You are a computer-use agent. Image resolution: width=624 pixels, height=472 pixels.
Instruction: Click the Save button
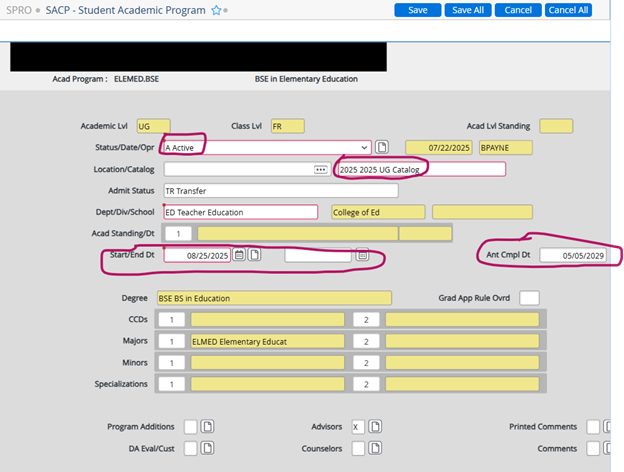[417, 10]
